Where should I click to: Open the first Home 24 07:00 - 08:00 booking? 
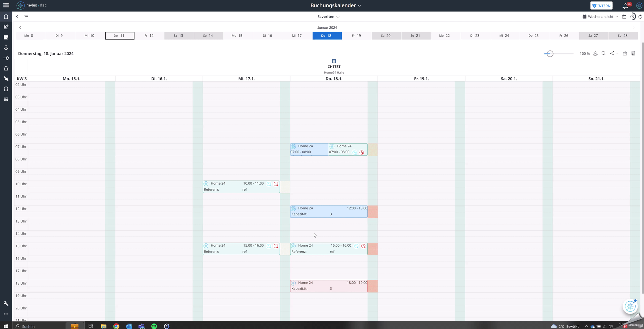click(309, 149)
